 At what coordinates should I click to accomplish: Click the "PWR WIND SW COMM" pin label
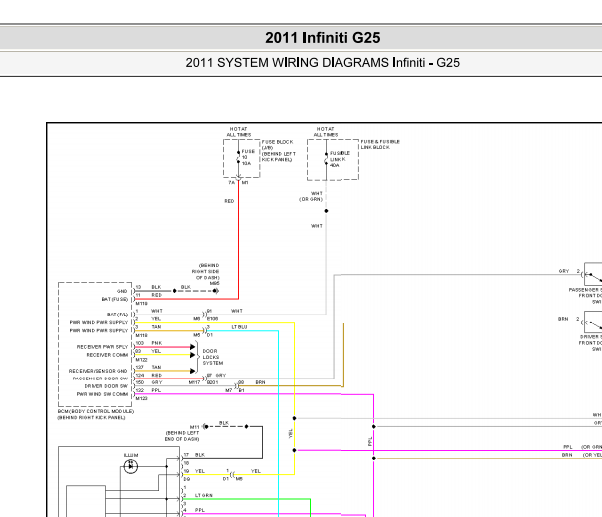tap(102, 394)
